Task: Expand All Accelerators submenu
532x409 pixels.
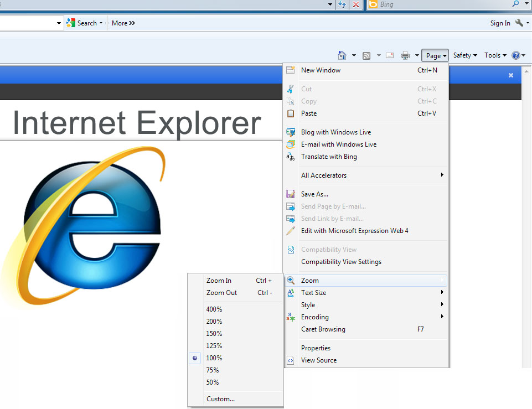Action: pos(366,175)
